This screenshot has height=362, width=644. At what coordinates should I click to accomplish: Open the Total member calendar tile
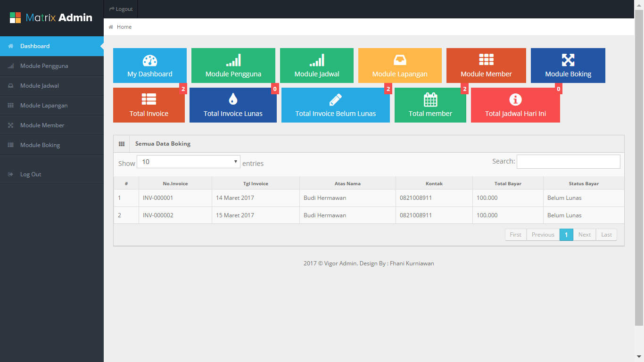pos(430,105)
